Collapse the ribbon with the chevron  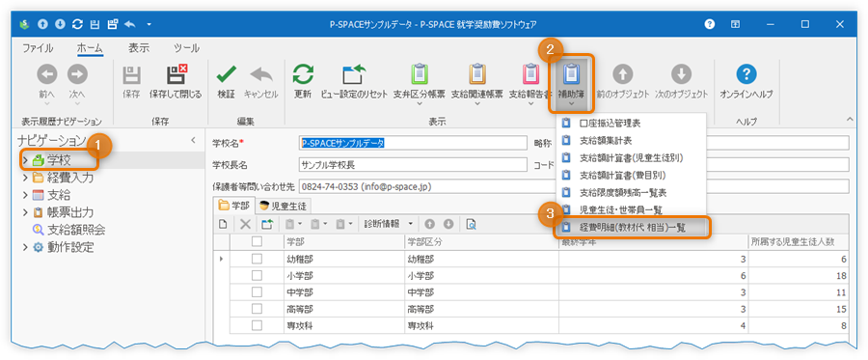pyautogui.click(x=851, y=119)
